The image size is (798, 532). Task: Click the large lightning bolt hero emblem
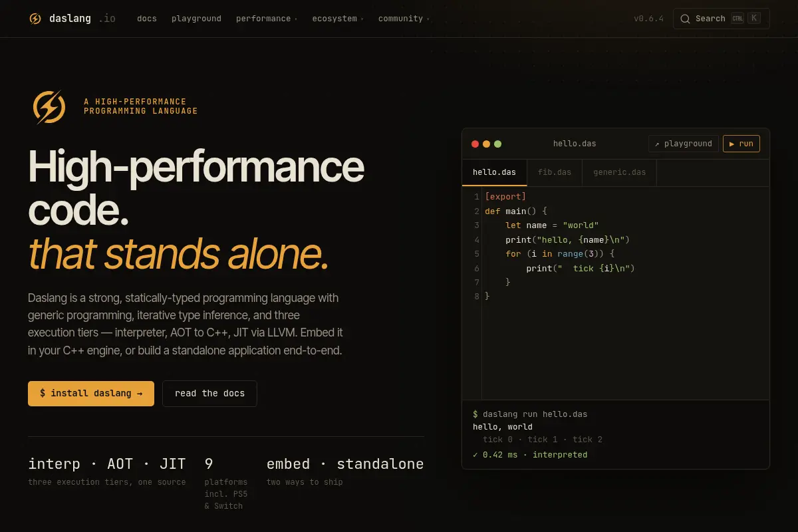coord(49,107)
